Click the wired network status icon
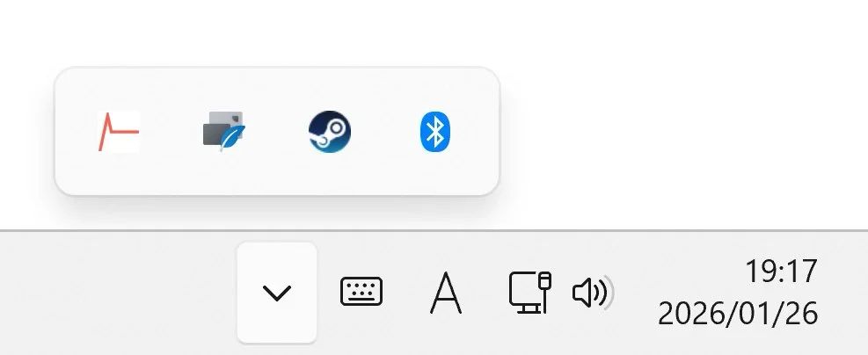The width and height of the screenshot is (868, 355). (530, 293)
